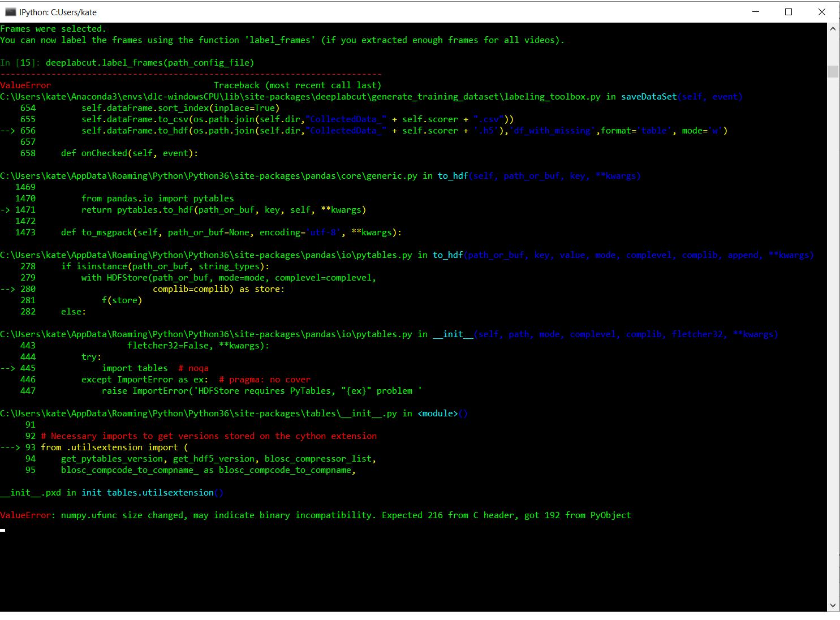This screenshot has height=620, width=840.
Task: Select the final ValueError numpy.ufunc message line
Action: point(316,515)
